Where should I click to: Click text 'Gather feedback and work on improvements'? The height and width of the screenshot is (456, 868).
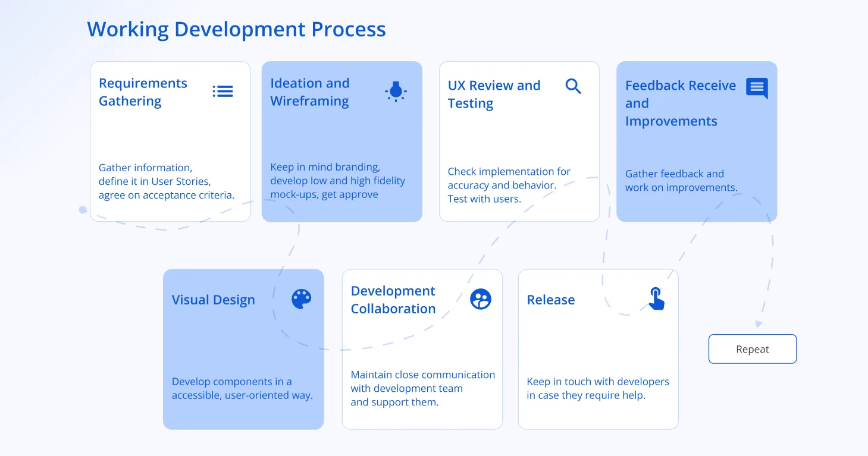(x=681, y=181)
